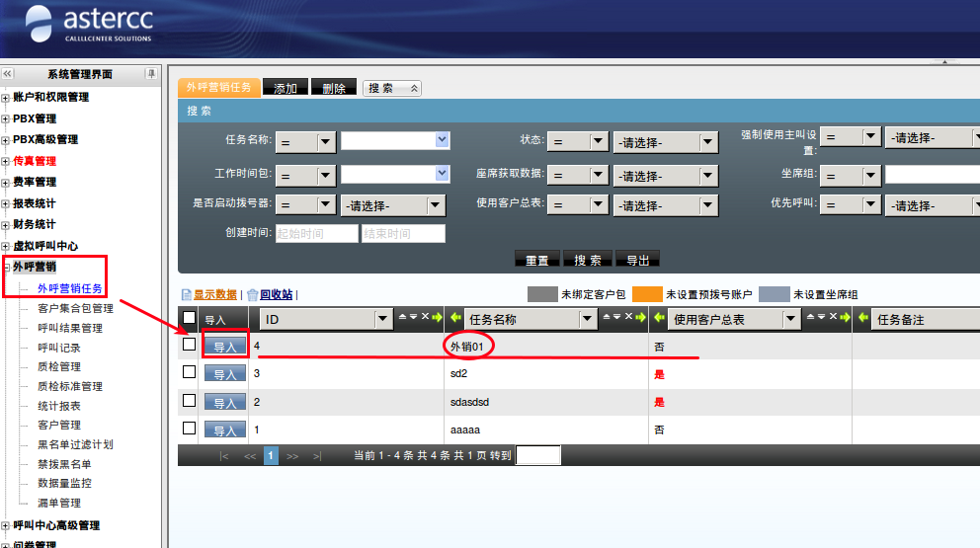Open the 状态 -请选择- dropdown
The image size is (980, 548).
pos(665,142)
